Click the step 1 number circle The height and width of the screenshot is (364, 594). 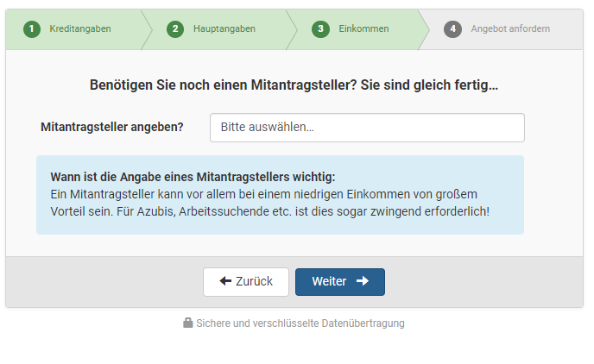pyautogui.click(x=32, y=29)
